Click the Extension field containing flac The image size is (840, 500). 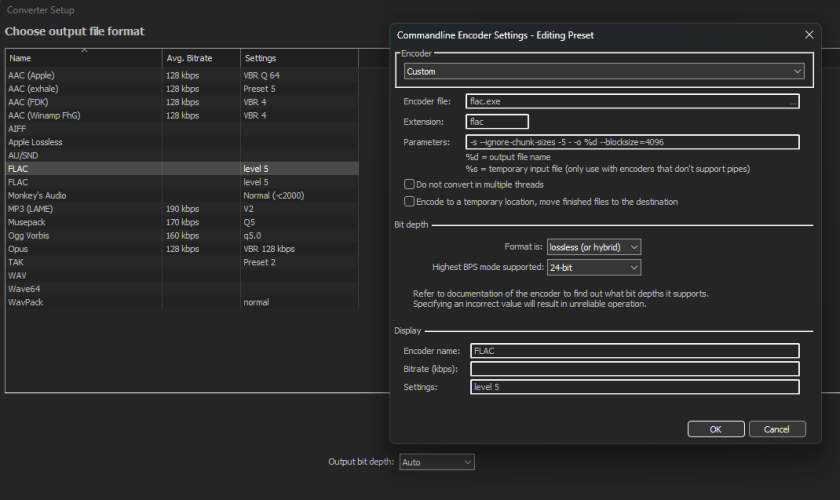(497, 122)
